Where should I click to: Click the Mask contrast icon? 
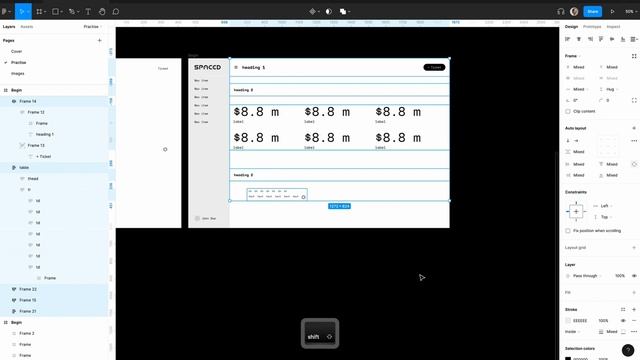pyautogui.click(x=329, y=11)
